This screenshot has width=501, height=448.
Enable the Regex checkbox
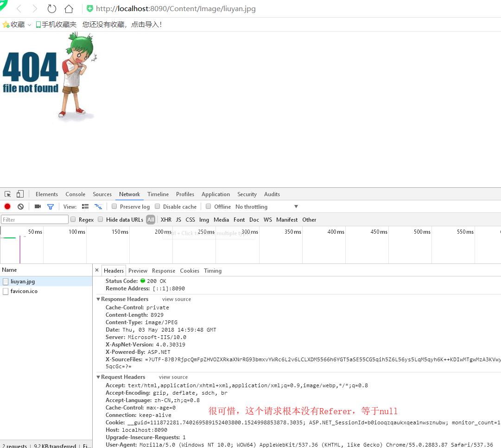coord(73,219)
